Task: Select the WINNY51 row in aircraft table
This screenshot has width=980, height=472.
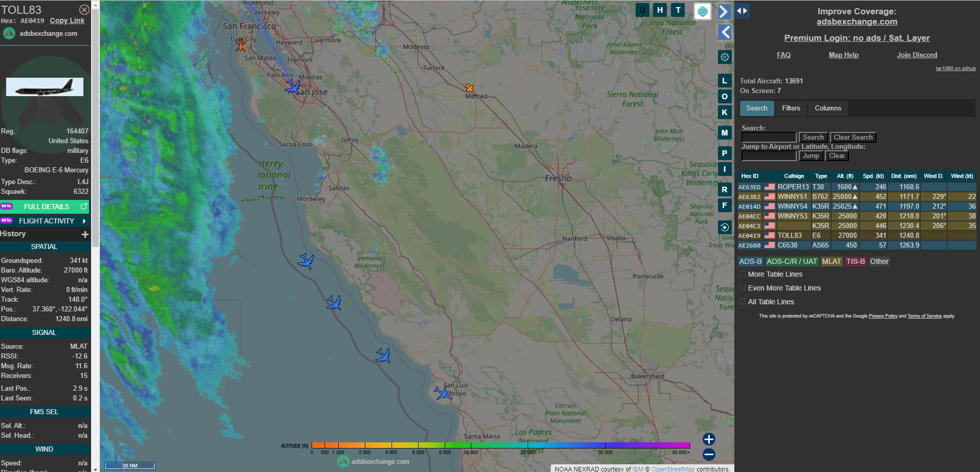Action: point(857,197)
